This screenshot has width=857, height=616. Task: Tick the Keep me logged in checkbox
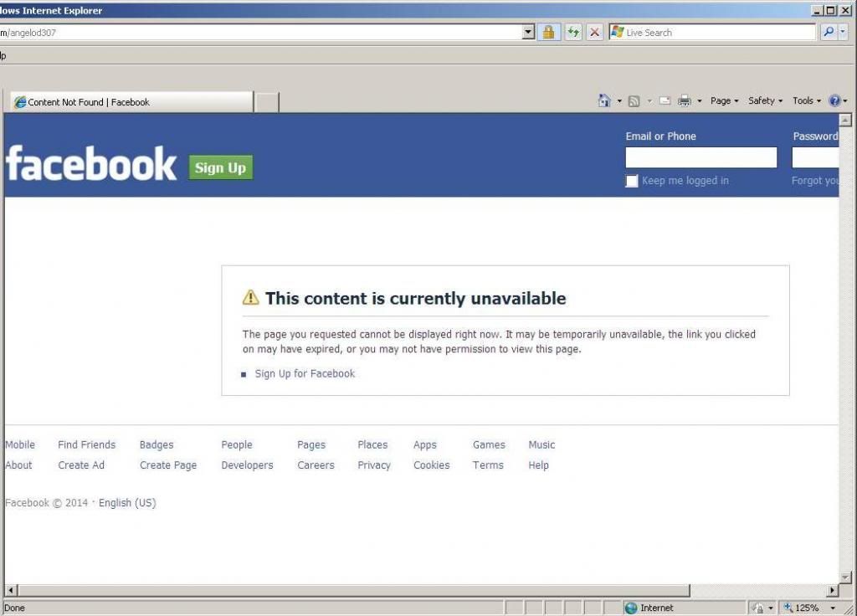[x=631, y=181]
